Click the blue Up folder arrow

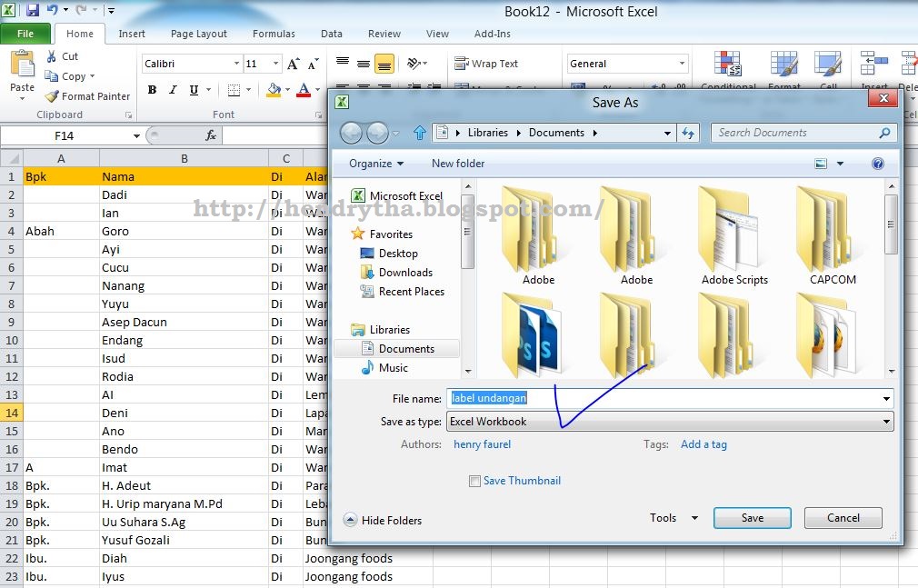point(419,133)
